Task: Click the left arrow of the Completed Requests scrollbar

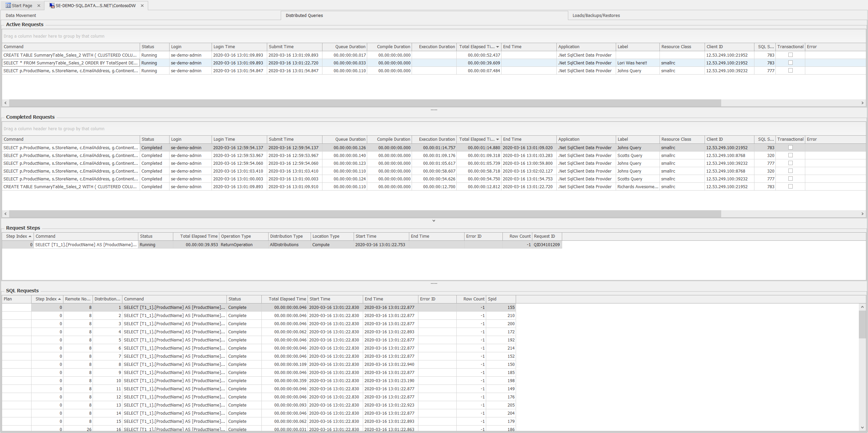Action: point(5,214)
